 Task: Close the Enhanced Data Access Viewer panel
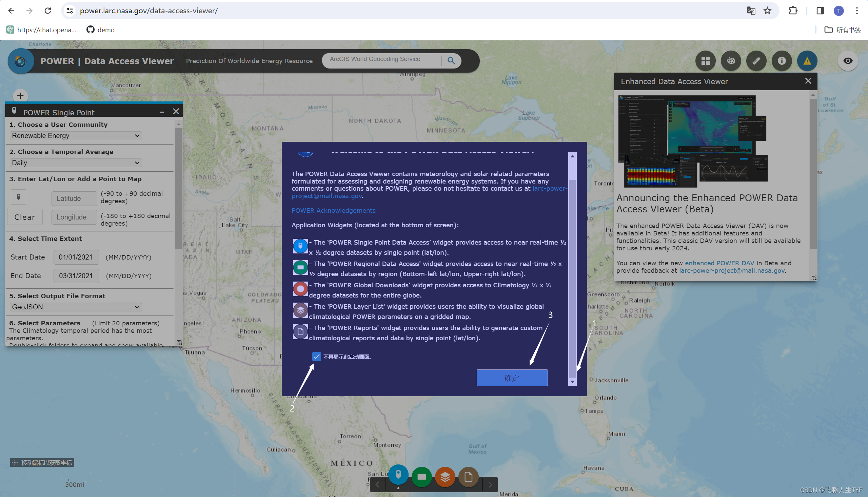pyautogui.click(x=808, y=81)
